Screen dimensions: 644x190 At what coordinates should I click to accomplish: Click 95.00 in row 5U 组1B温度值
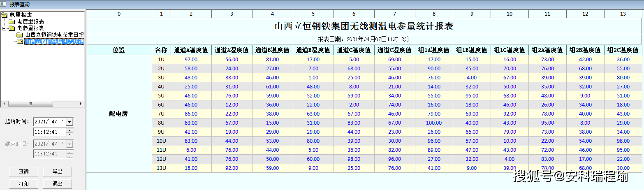click(472, 96)
